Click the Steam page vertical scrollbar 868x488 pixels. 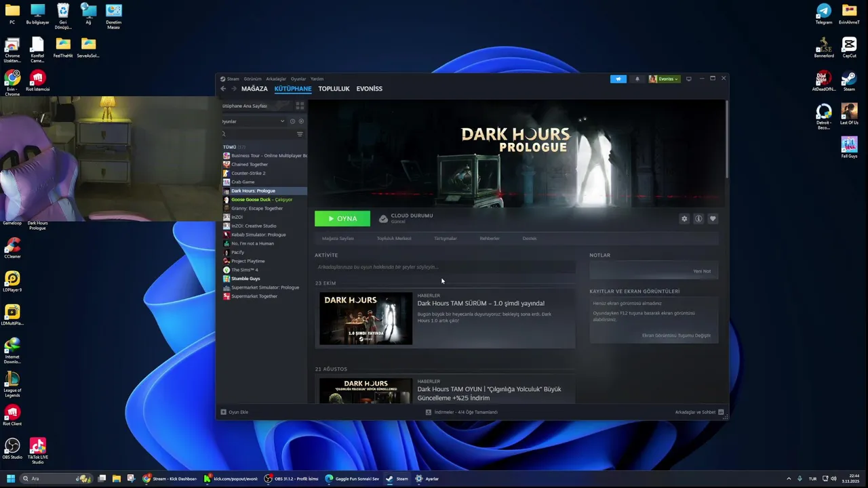726,139
